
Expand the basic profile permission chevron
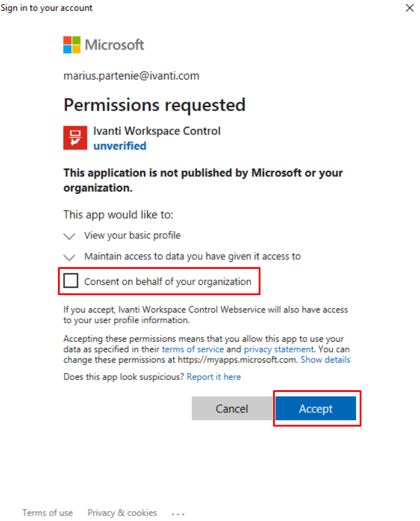(70, 236)
